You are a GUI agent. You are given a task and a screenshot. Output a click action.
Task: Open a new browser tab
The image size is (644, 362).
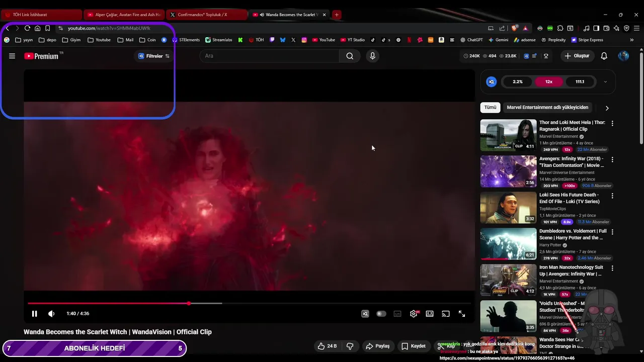tap(337, 15)
